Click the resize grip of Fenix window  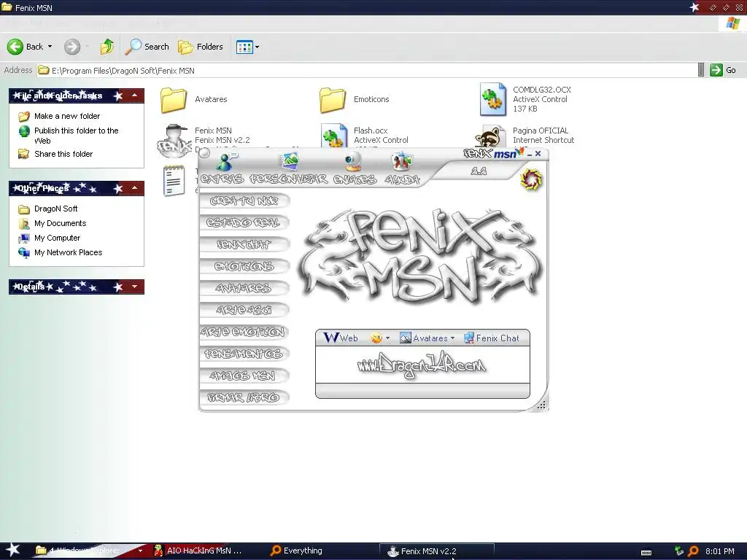click(x=542, y=405)
